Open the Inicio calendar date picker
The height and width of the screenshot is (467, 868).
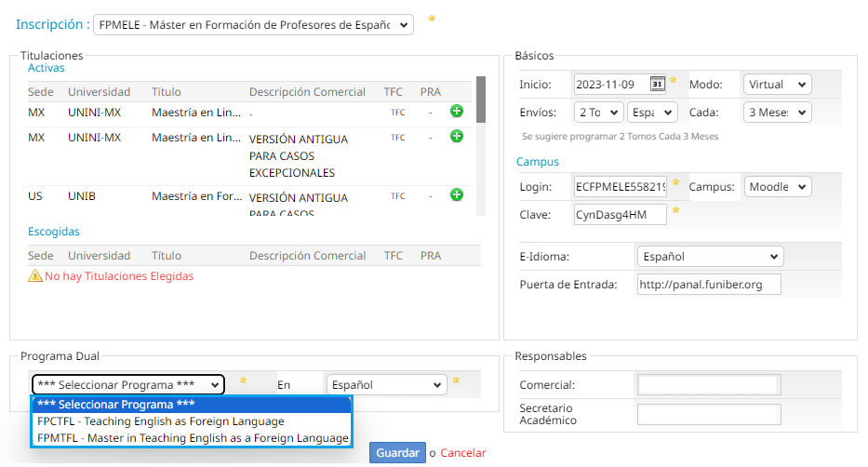657,84
